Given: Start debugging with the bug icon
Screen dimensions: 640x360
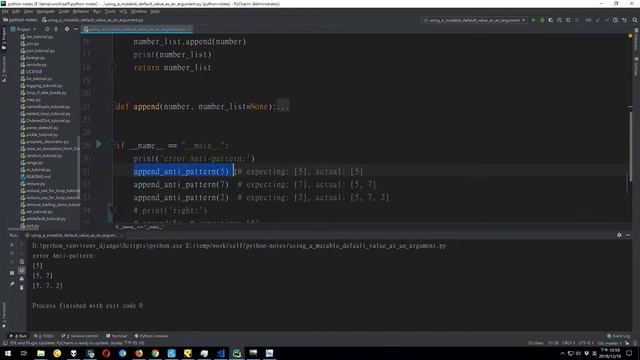Looking at the screenshot, I should coord(542,20).
